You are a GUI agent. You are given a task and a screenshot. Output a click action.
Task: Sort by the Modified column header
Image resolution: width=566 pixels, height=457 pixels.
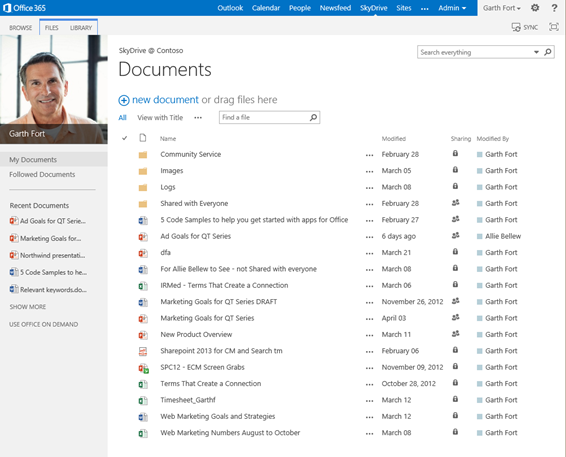[x=394, y=139]
